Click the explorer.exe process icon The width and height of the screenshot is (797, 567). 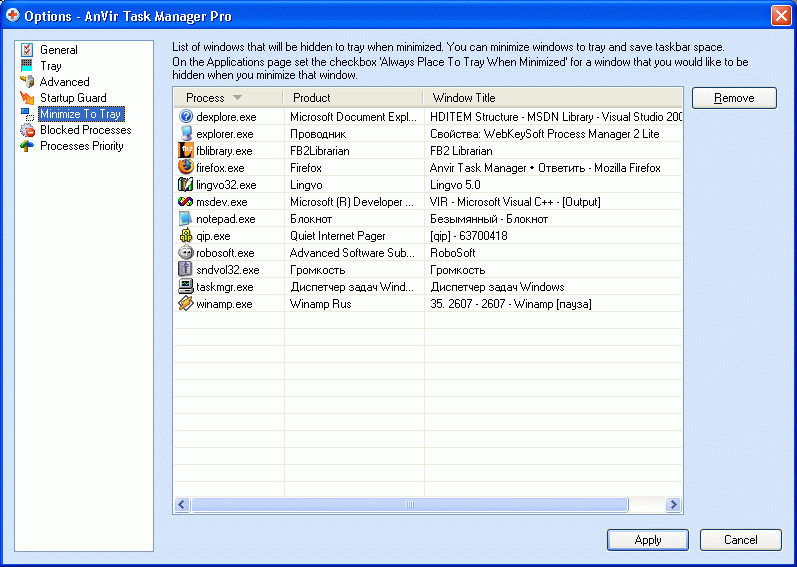pyautogui.click(x=186, y=134)
